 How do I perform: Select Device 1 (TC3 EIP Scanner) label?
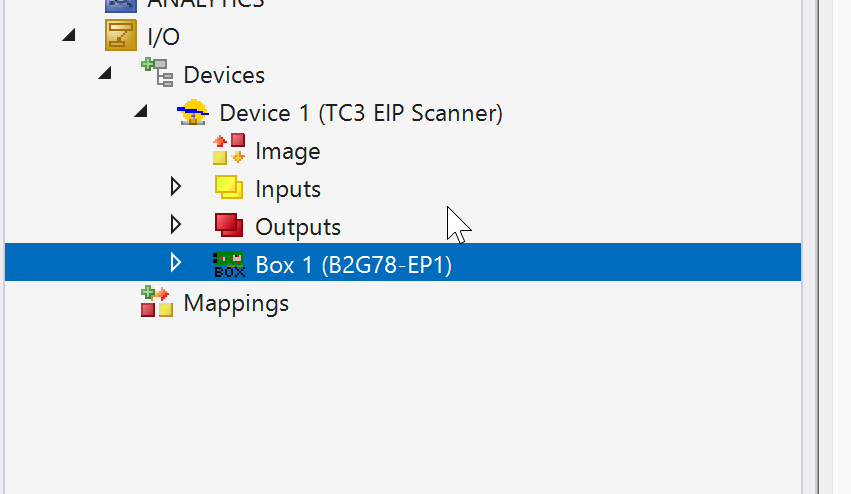(360, 113)
